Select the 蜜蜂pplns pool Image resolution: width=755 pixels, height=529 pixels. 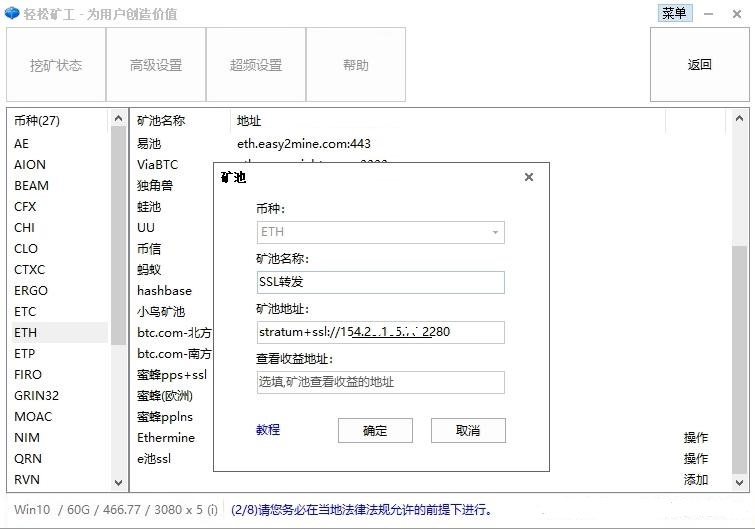tap(165, 417)
